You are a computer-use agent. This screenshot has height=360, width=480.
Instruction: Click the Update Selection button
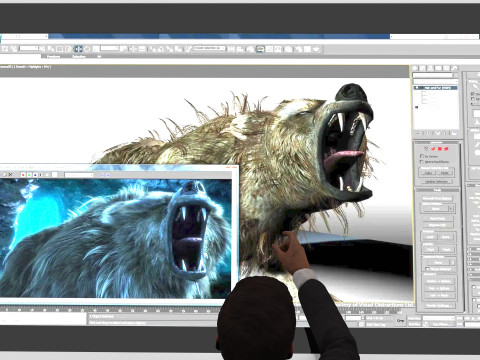(437, 182)
